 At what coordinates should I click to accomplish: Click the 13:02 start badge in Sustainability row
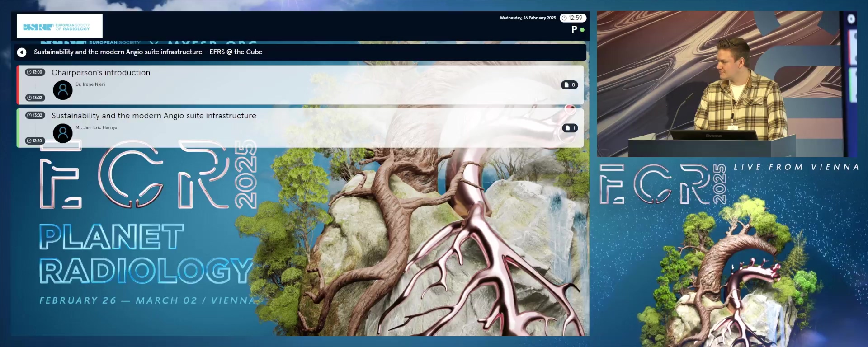35,115
